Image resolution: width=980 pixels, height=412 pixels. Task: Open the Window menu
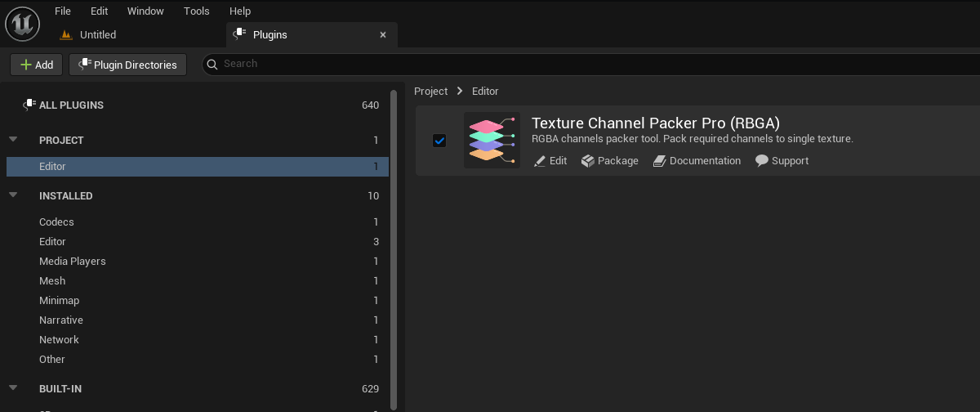pyautogui.click(x=145, y=11)
